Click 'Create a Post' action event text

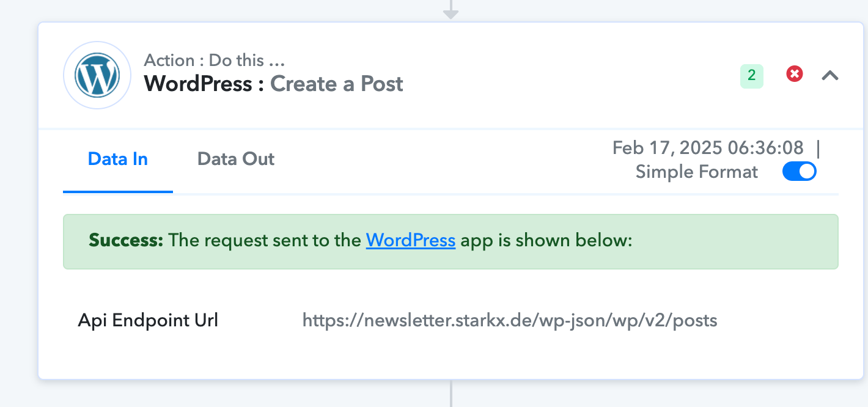(337, 84)
